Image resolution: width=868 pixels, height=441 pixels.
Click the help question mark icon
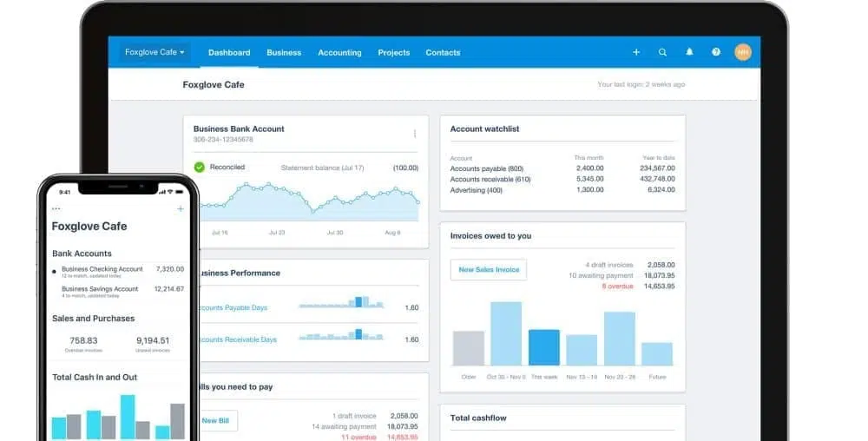pyautogui.click(x=716, y=52)
